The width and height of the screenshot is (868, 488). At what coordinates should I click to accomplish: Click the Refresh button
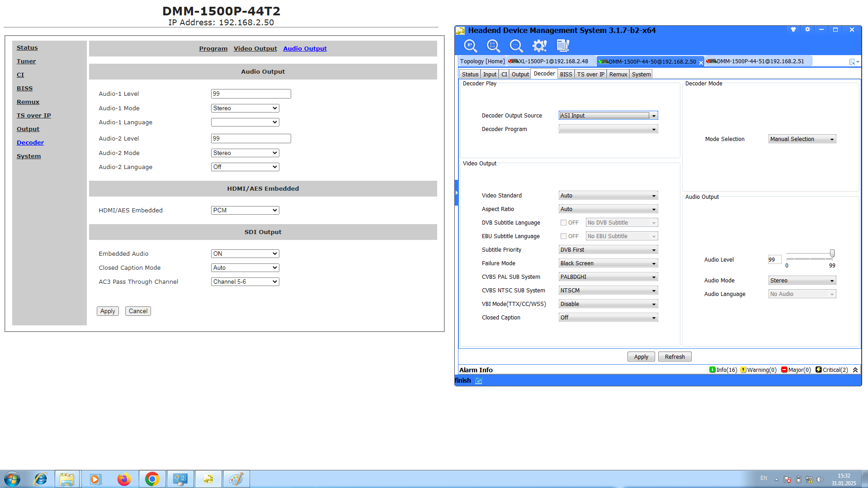[675, 357]
